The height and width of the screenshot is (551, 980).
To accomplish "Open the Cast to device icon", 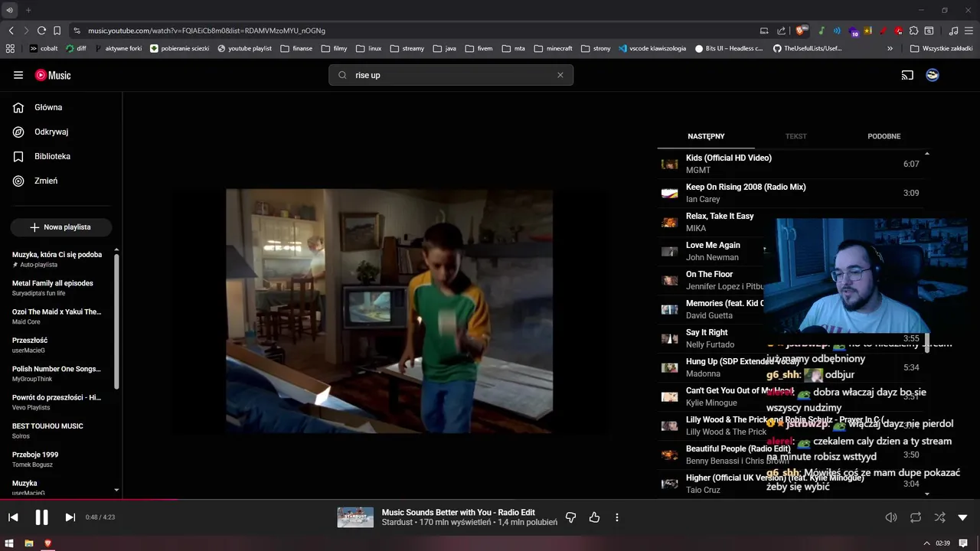I will click(907, 75).
